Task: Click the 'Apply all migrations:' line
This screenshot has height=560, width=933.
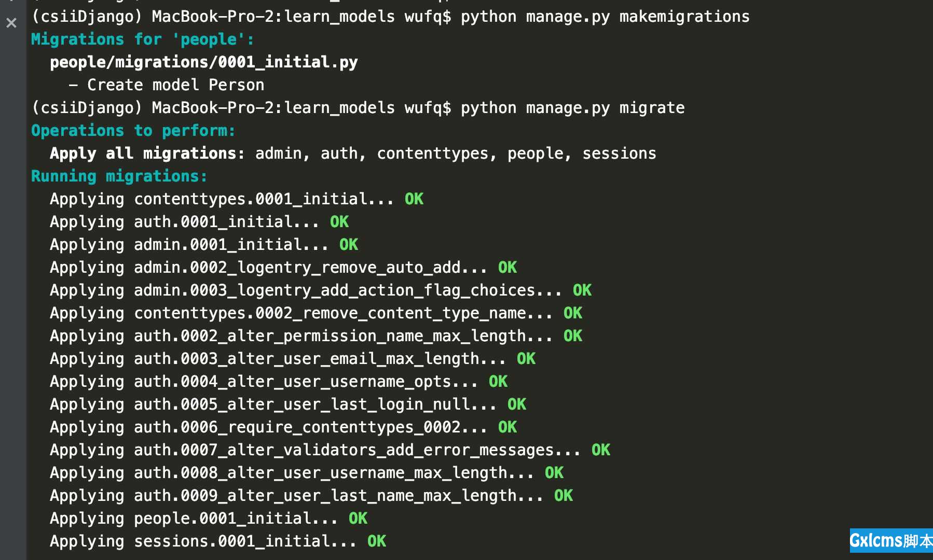Action: [353, 153]
